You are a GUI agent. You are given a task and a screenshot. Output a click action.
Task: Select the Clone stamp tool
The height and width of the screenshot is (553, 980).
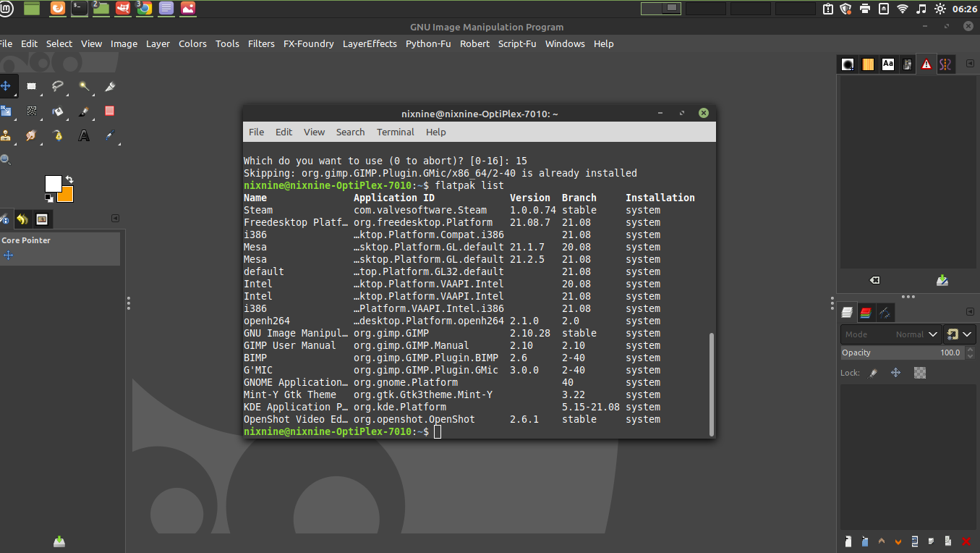tap(6, 135)
